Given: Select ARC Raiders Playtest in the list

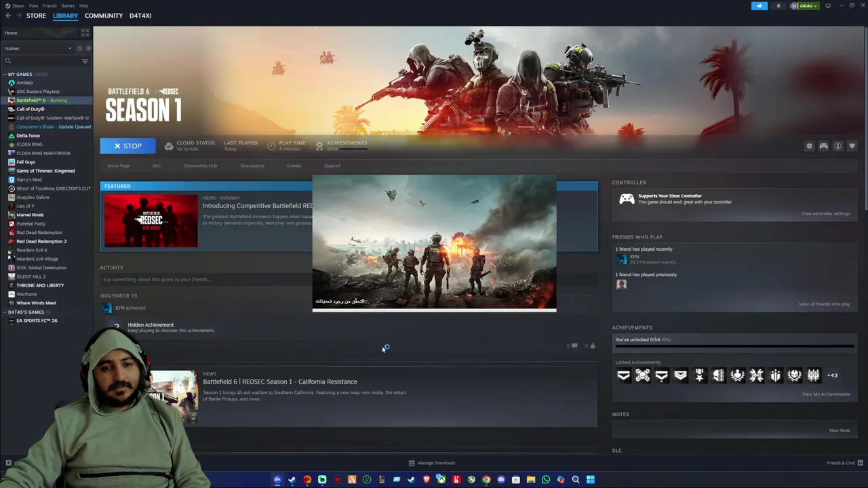Looking at the screenshot, I should click(38, 91).
